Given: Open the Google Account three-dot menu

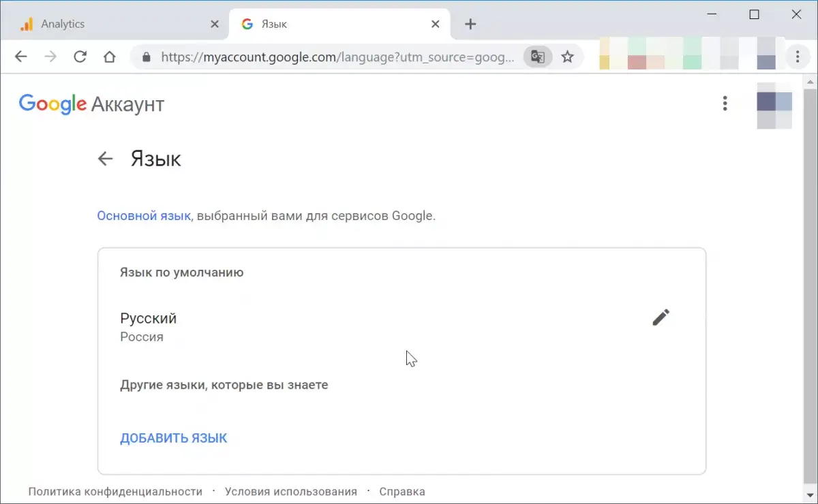Looking at the screenshot, I should click(725, 104).
